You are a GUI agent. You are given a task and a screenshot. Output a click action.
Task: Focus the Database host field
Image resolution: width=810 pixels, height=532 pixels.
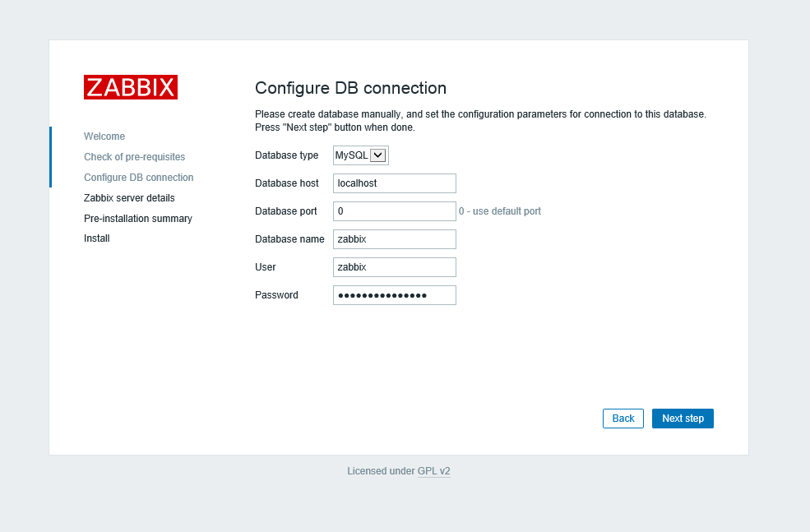(395, 183)
